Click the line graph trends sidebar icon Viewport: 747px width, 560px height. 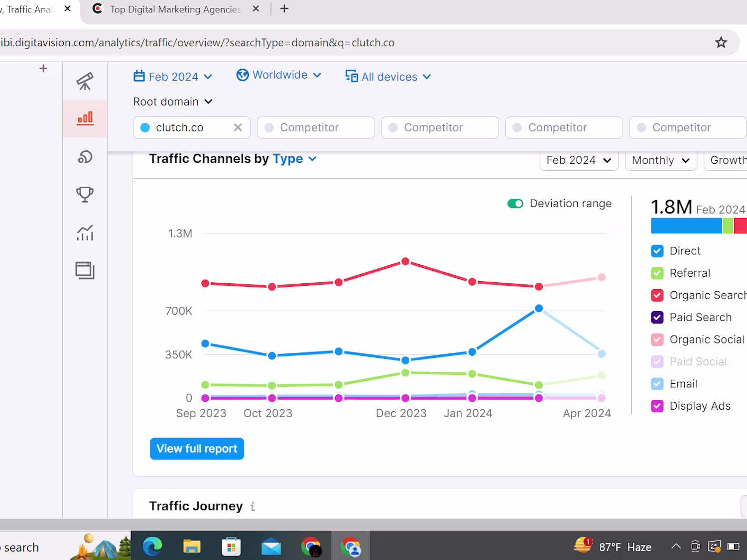tap(85, 232)
